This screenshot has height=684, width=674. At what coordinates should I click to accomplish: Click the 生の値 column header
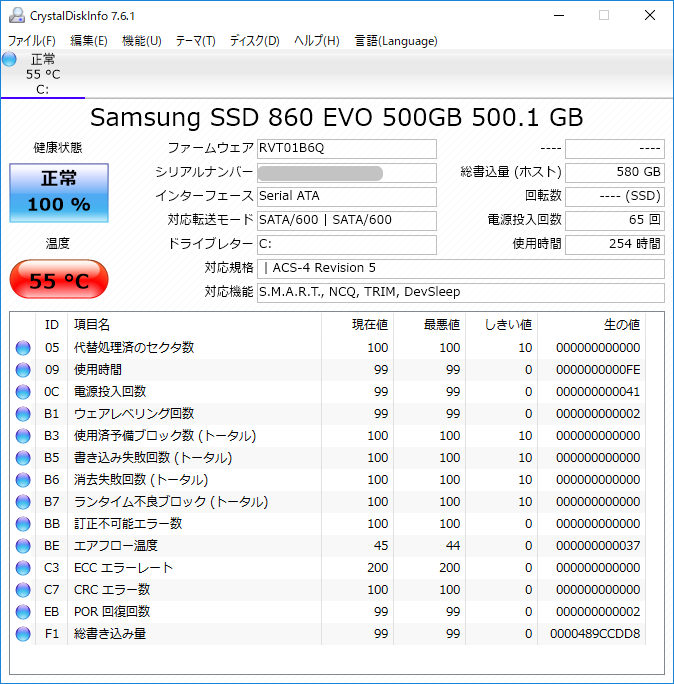pyautogui.click(x=592, y=325)
